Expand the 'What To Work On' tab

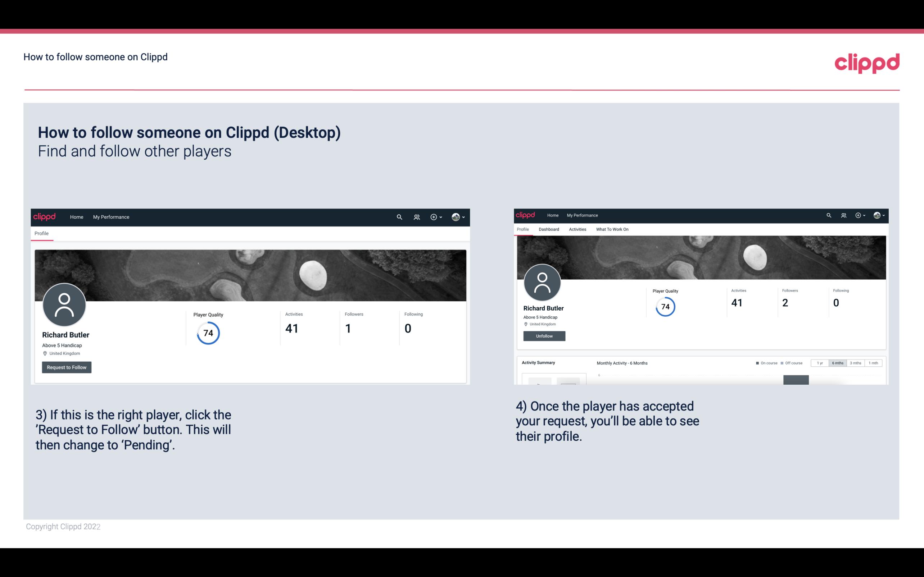(x=611, y=229)
